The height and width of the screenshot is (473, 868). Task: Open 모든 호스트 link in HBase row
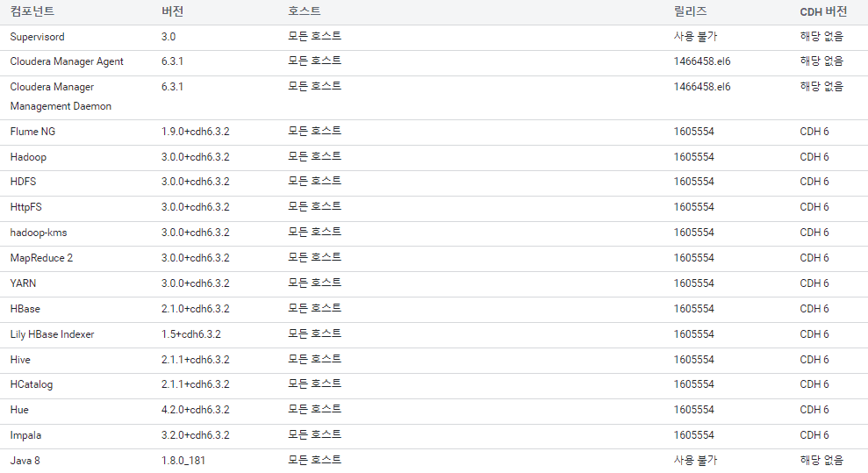(314, 308)
